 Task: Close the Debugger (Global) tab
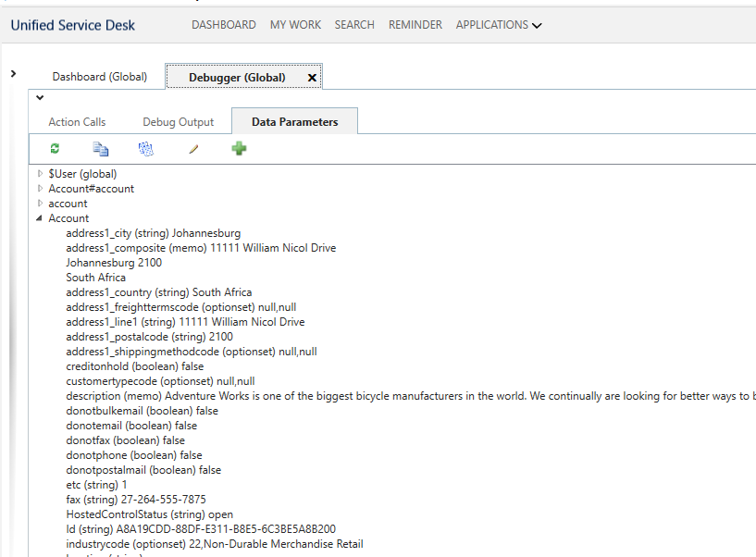[x=312, y=77]
